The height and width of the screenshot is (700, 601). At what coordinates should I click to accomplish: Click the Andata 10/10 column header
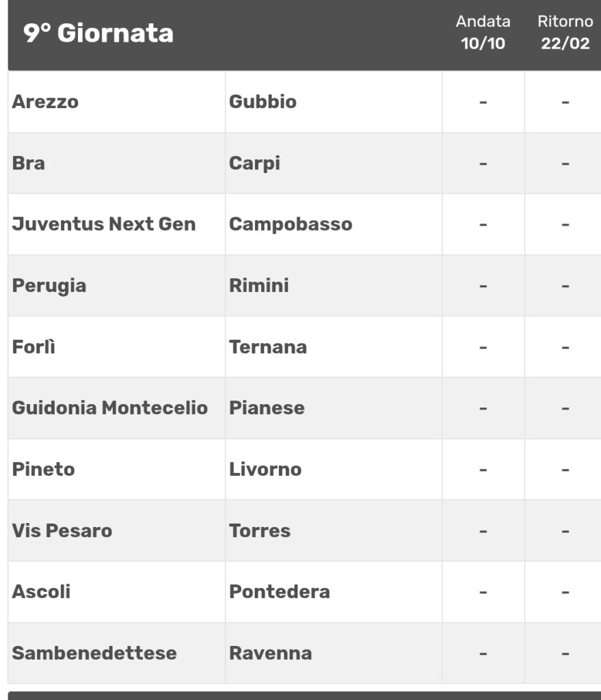[483, 33]
